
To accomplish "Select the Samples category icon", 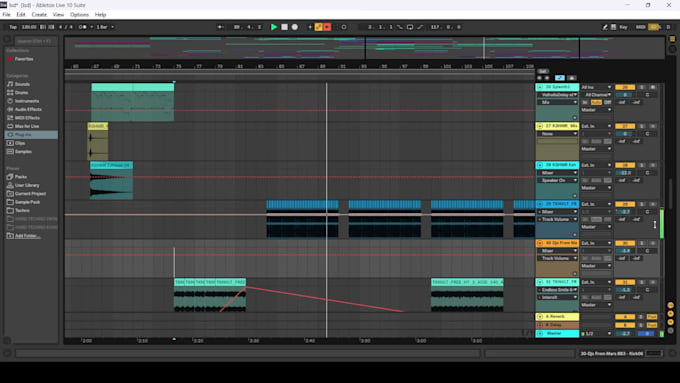I will tap(10, 152).
